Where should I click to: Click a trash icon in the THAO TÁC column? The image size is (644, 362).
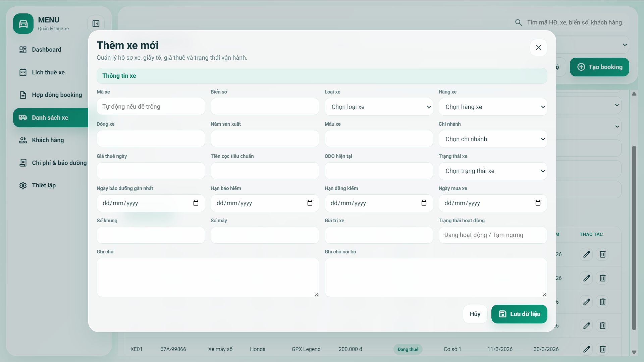tap(602, 254)
